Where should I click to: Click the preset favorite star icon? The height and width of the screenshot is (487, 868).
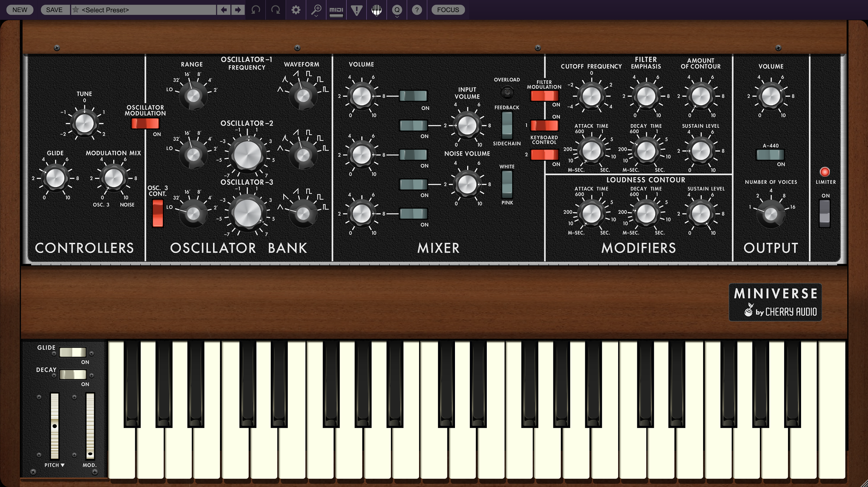coord(76,10)
